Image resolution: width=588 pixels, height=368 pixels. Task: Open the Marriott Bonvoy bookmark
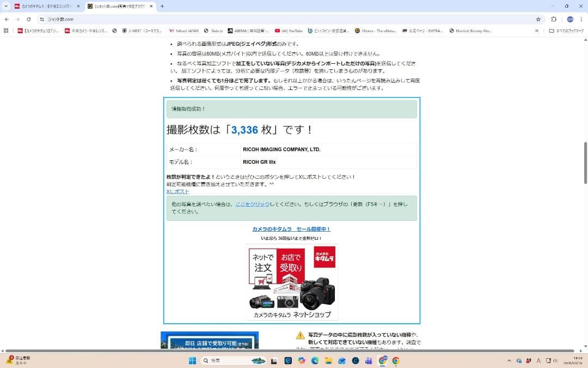(x=470, y=31)
